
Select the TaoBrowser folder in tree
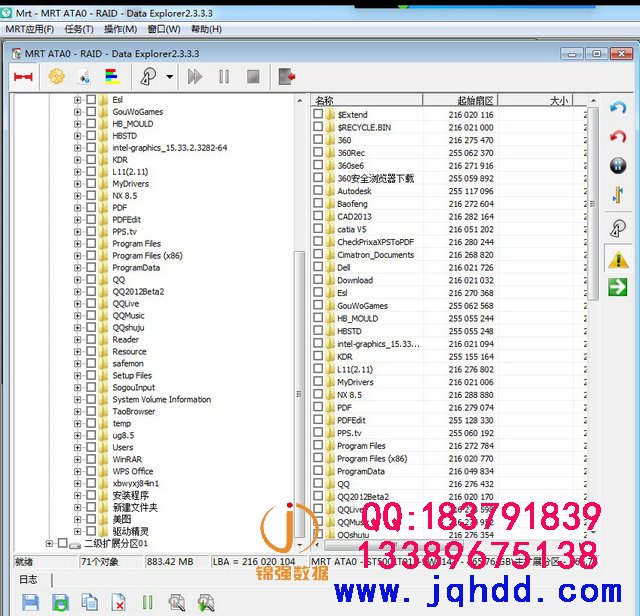coord(133,411)
